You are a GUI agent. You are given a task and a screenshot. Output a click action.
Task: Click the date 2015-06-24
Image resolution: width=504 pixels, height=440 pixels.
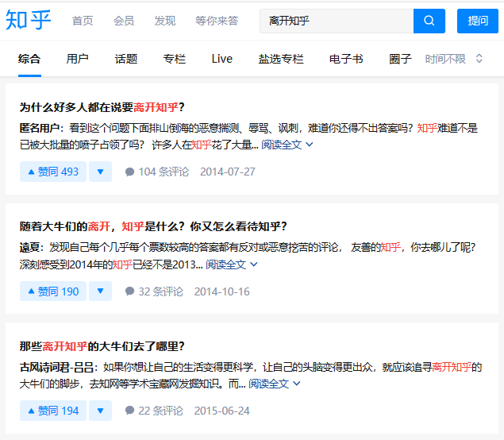coord(221,411)
